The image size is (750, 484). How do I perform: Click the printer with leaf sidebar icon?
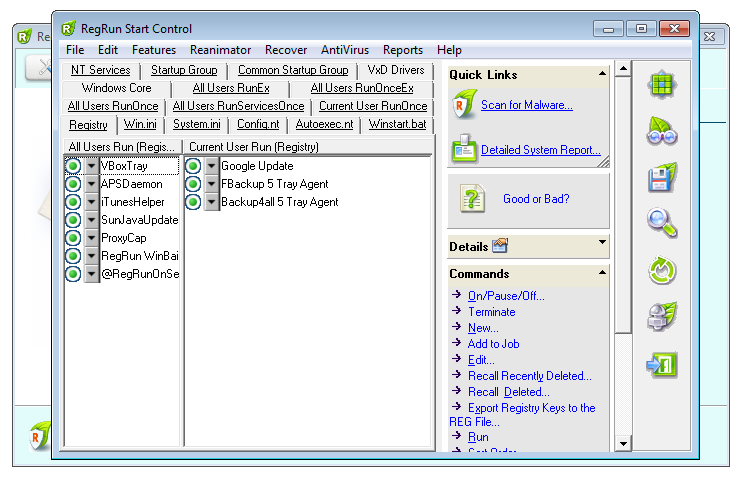tap(662, 317)
